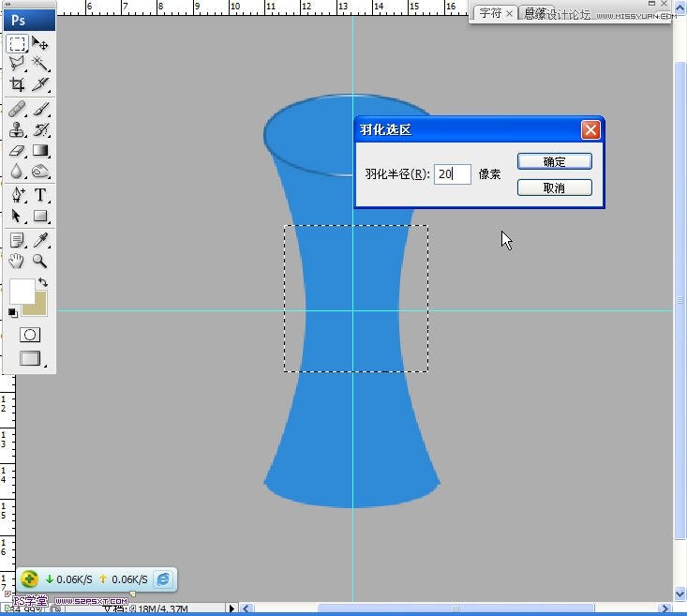
Task: Select the Rectangular Marquee tool
Action: click(18, 44)
